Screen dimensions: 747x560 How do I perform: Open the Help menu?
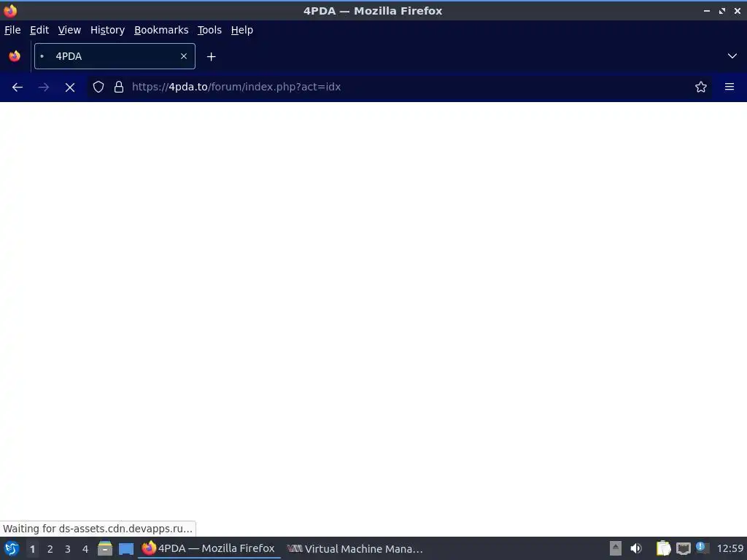[x=242, y=30]
